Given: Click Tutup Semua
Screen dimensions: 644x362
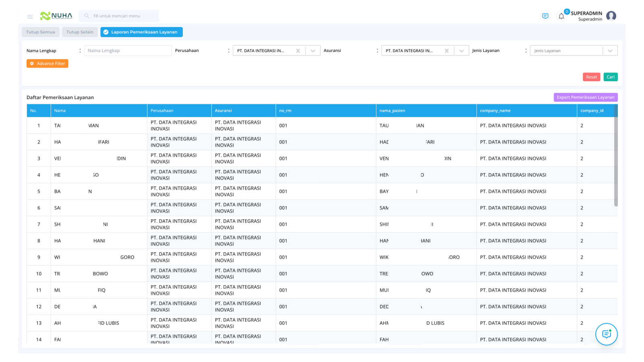Looking at the screenshot, I should (x=41, y=32).
